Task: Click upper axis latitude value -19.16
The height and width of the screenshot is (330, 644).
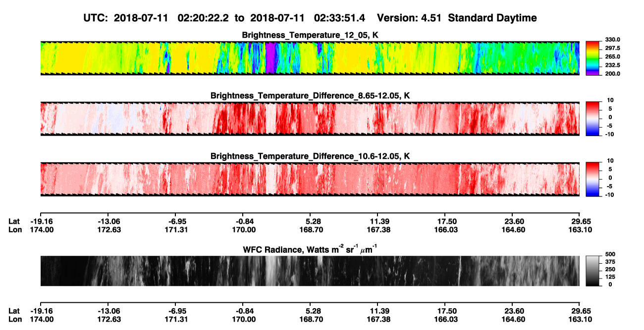Action: [41, 221]
